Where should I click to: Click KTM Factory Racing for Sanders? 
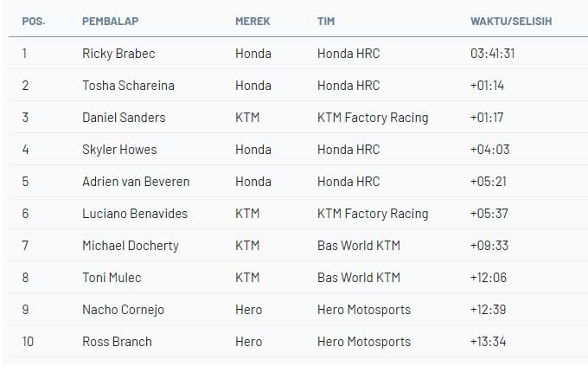pos(373,118)
